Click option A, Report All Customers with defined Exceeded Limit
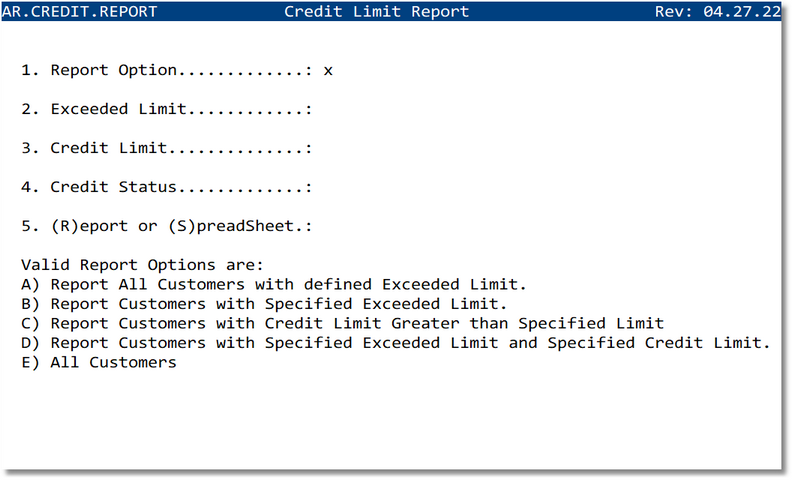 coord(274,285)
